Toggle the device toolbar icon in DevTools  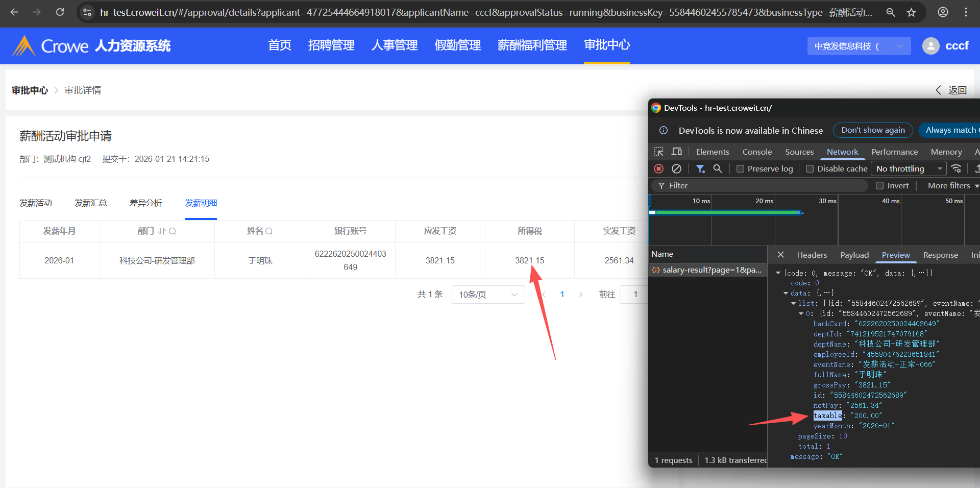[x=677, y=152]
